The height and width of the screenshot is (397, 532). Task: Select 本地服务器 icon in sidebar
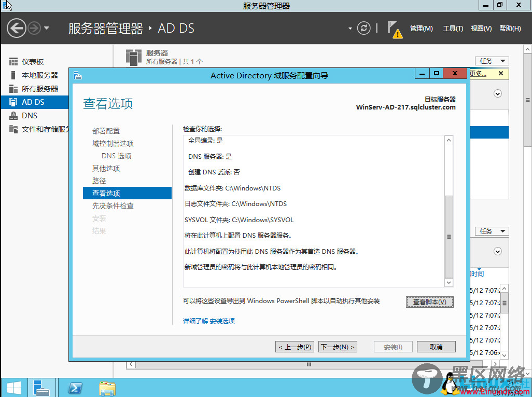13,75
